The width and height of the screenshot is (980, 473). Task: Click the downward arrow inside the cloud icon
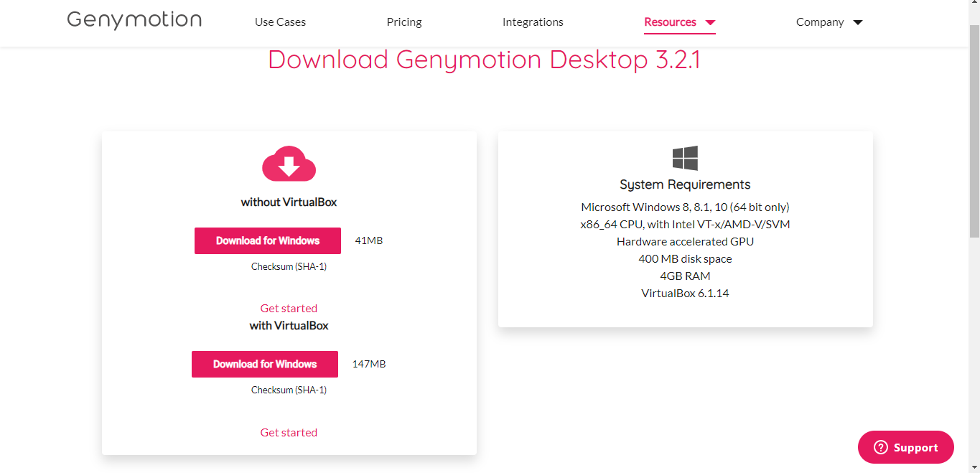tap(289, 166)
